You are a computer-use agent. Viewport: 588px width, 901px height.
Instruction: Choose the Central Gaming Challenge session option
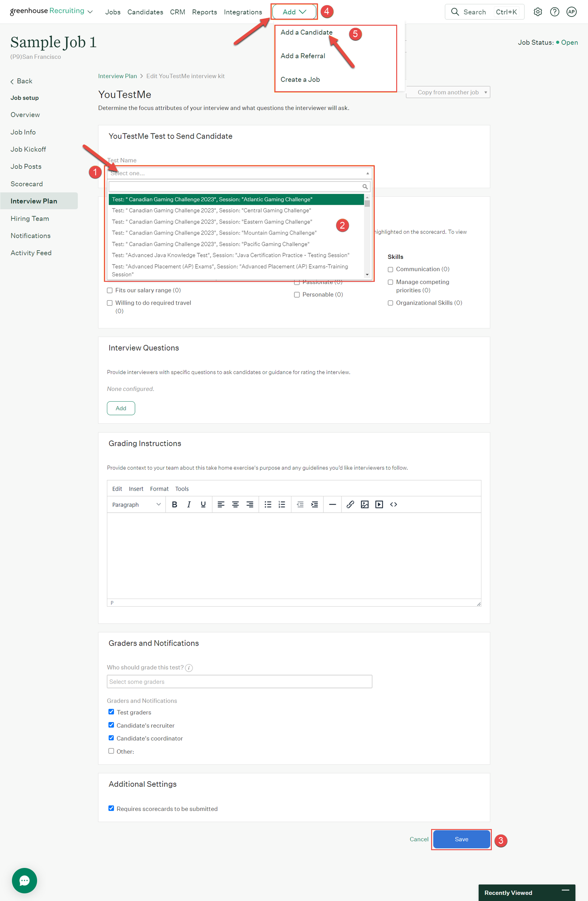coord(236,211)
